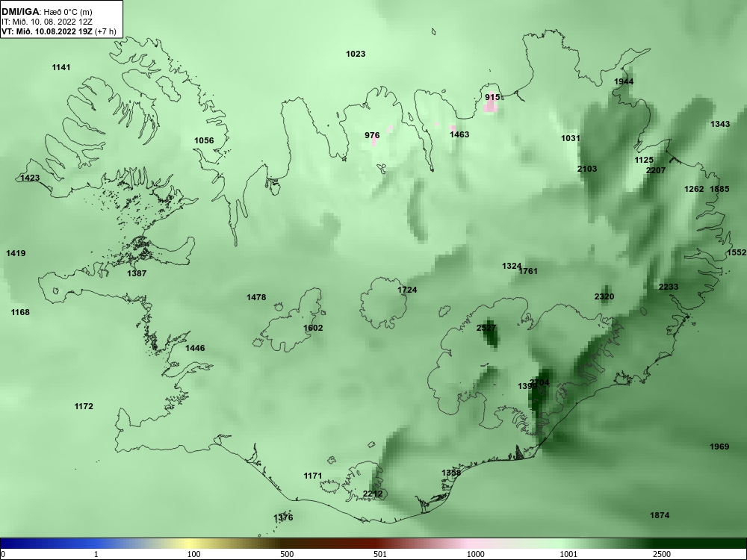Click the 1463 height label
747x560 pixels.
[x=459, y=134]
